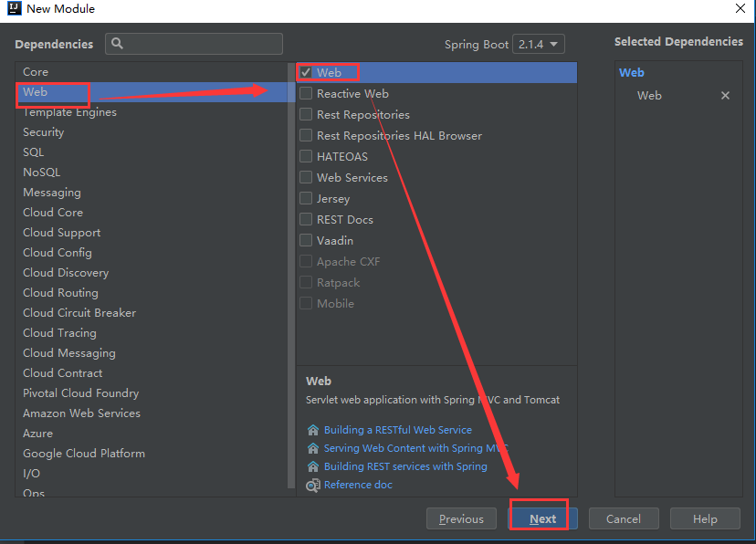Remove Web from Selected Dependencies with the X
Screen dimensions: 756x544
[725, 96]
